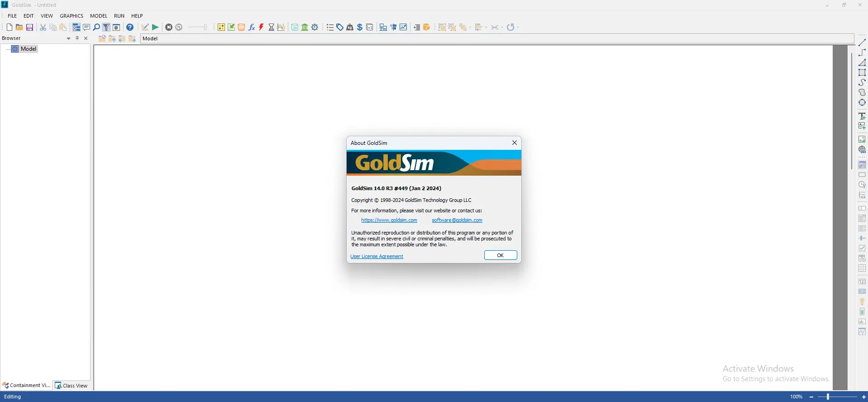Click the zoom in plus button
The height and width of the screenshot is (402, 868).
(864, 397)
